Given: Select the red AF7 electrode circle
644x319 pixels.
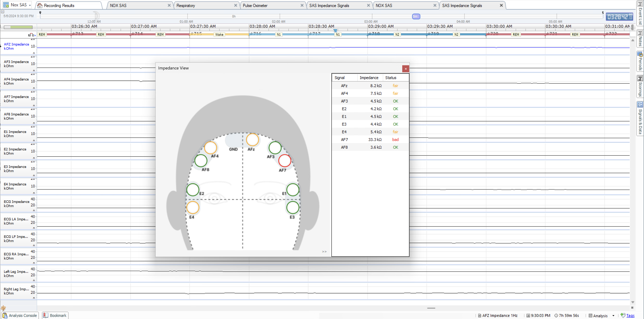Looking at the screenshot, I should coord(284,161).
